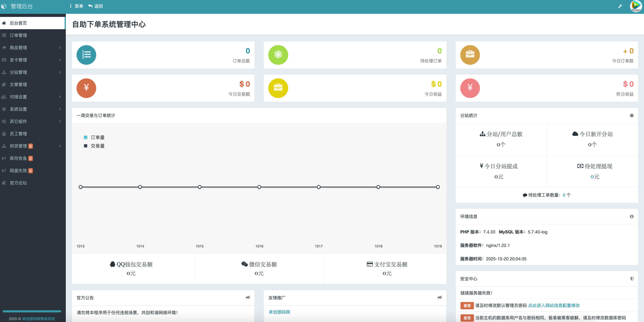Click the info icon in 环境信息 panel

tap(631, 216)
